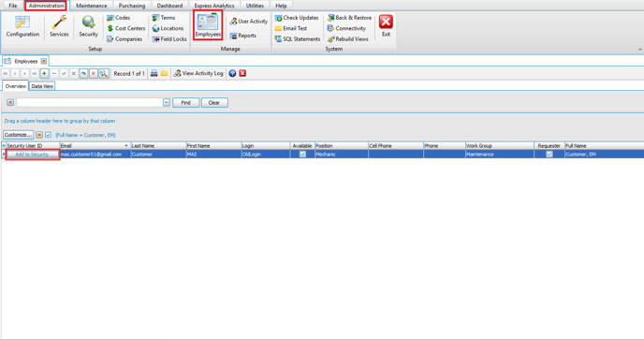Image resolution: width=644 pixels, height=340 pixels.
Task: Go to first record navigation button
Action: tap(6, 74)
